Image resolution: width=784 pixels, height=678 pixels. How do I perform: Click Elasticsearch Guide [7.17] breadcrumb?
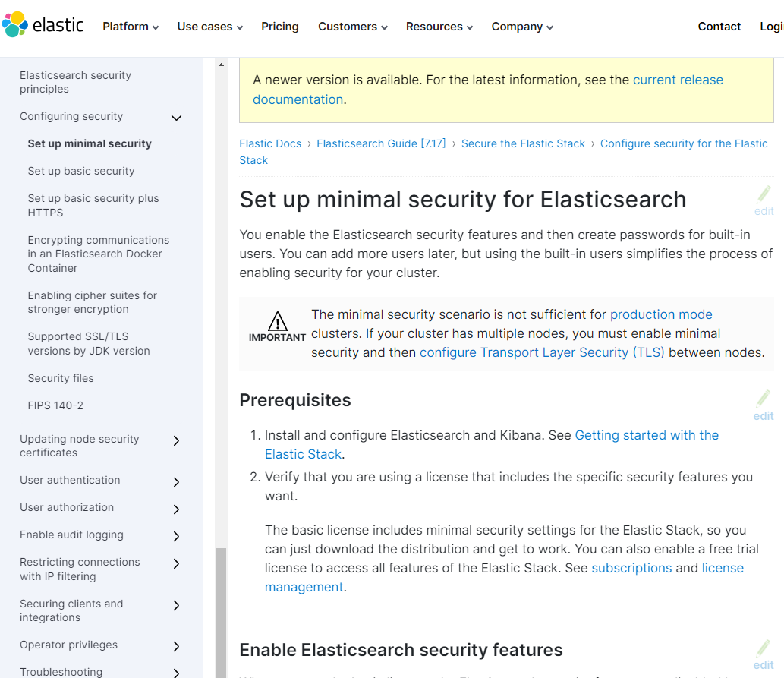(x=381, y=143)
